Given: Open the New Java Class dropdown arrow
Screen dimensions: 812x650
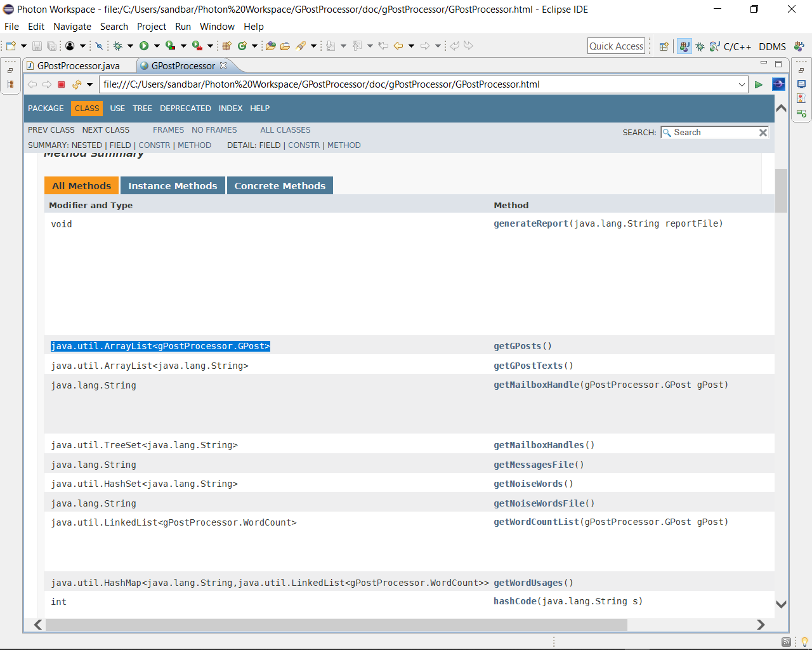Looking at the screenshot, I should [254, 46].
